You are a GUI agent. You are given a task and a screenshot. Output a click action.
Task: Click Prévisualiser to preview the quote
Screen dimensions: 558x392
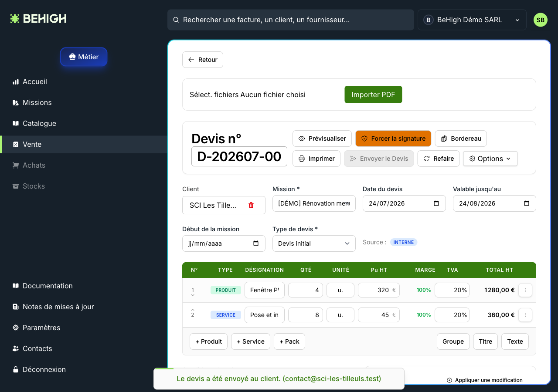pyautogui.click(x=322, y=139)
